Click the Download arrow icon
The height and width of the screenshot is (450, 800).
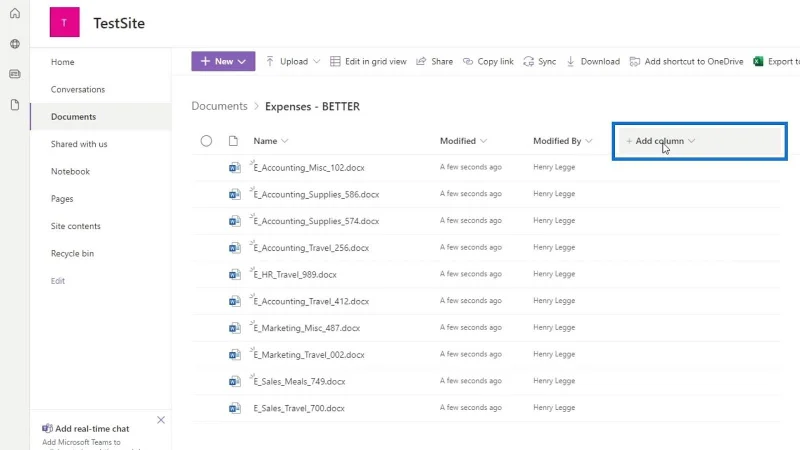[570, 61]
